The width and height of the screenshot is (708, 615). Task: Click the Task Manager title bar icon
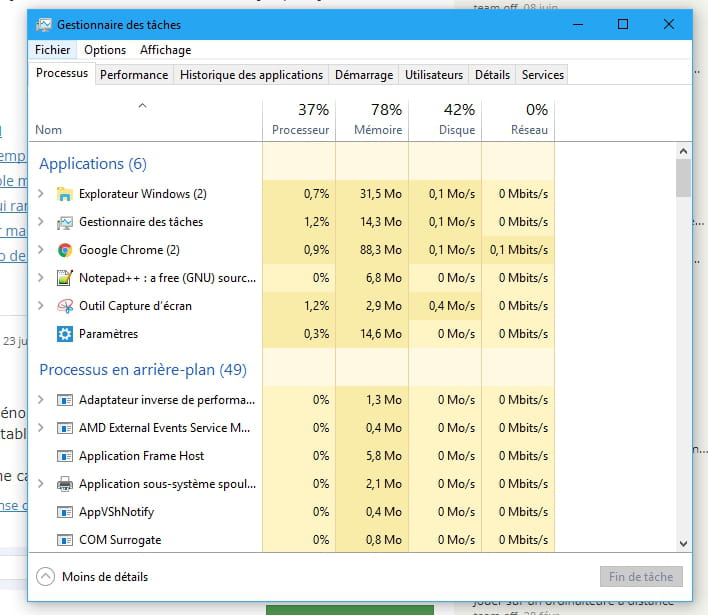pyautogui.click(x=43, y=25)
